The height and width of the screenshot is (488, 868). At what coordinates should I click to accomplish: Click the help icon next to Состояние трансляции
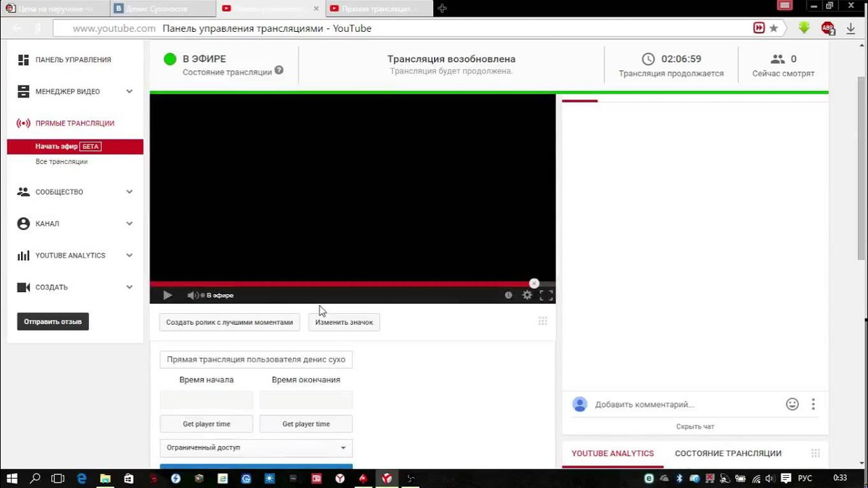click(x=279, y=71)
